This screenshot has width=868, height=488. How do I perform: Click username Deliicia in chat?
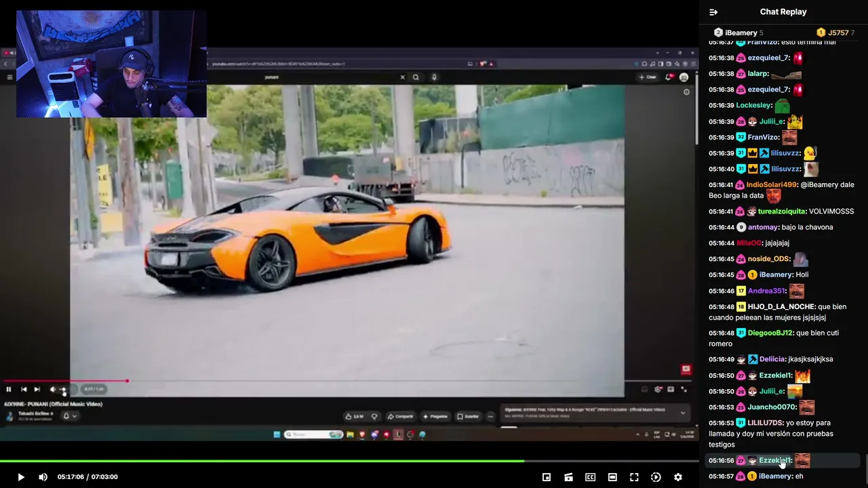point(772,359)
